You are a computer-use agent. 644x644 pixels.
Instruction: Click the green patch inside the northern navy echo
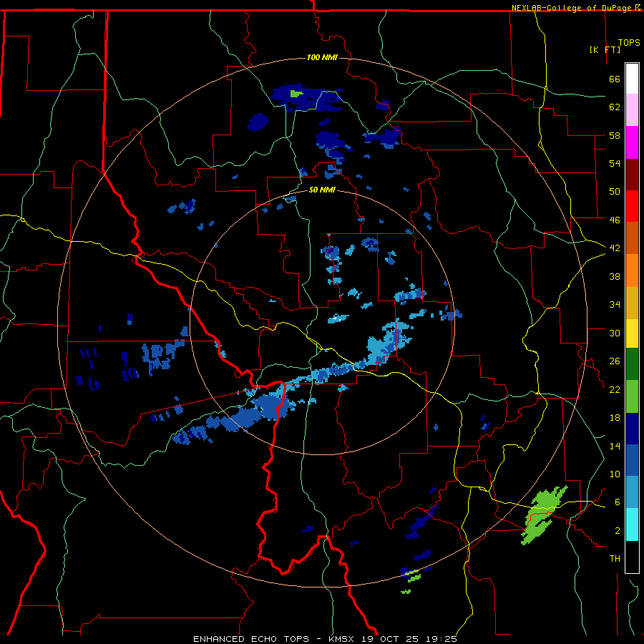coord(296,94)
